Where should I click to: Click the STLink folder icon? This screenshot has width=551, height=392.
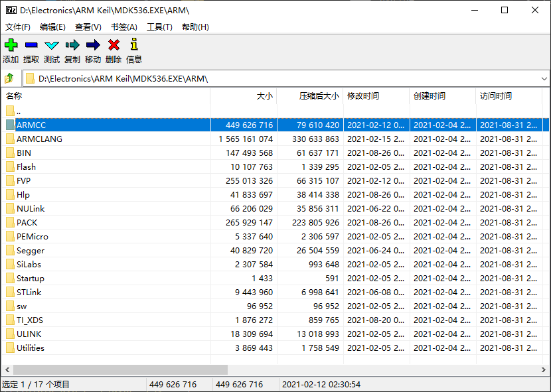(x=10, y=293)
